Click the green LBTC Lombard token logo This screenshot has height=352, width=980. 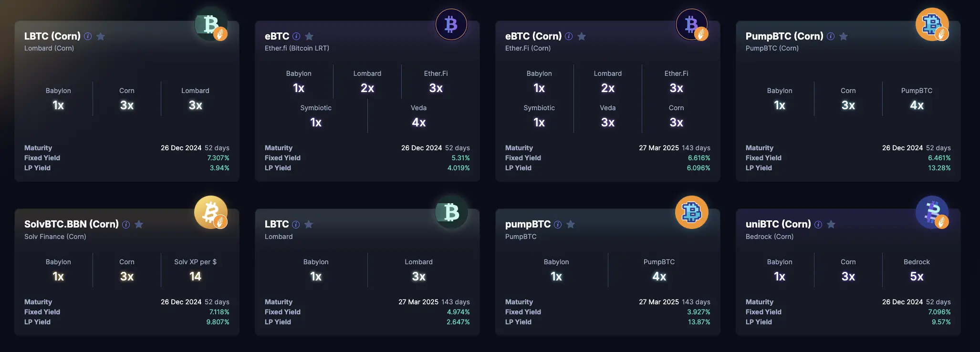click(451, 212)
